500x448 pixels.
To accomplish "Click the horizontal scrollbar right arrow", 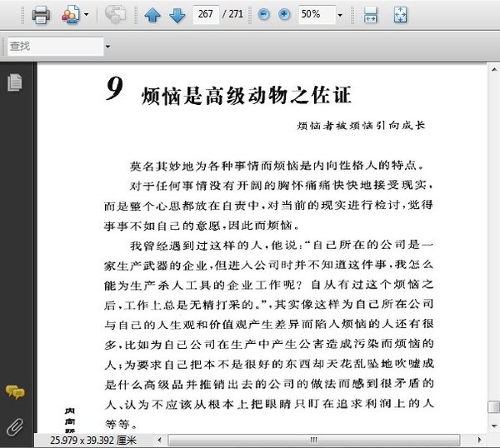I will (x=480, y=440).
